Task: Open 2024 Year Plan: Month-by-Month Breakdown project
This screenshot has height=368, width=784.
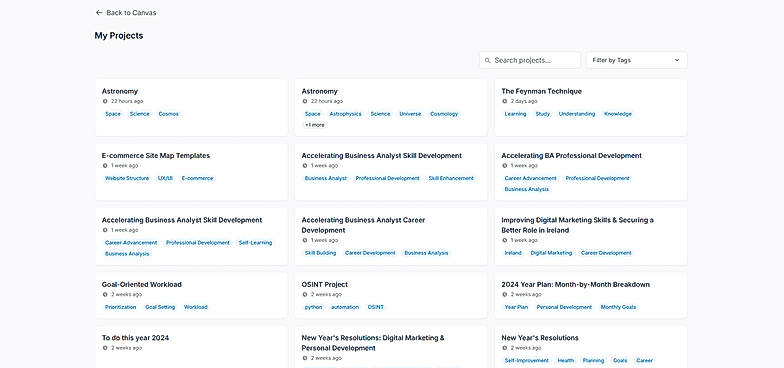Action: point(576,284)
